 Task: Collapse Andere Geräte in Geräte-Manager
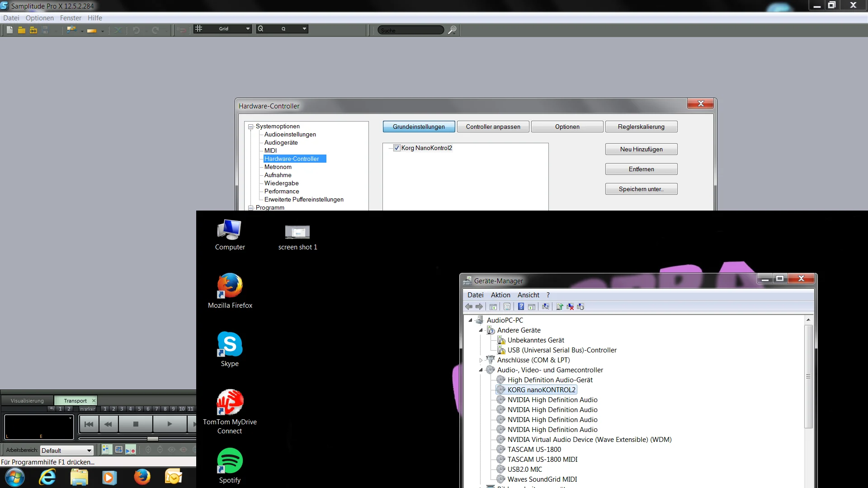tap(481, 330)
